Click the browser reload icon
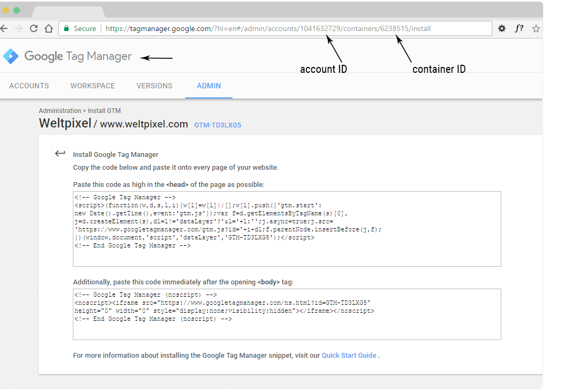 34,29
